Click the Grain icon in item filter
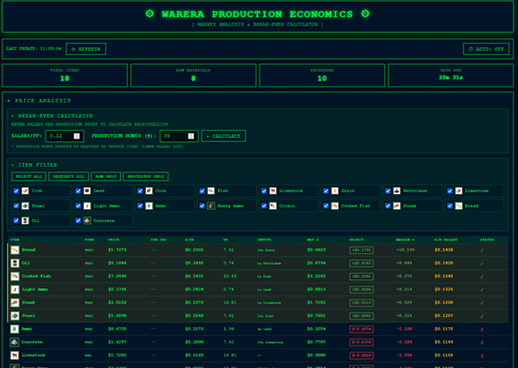This screenshot has width=518, height=368. point(335,191)
